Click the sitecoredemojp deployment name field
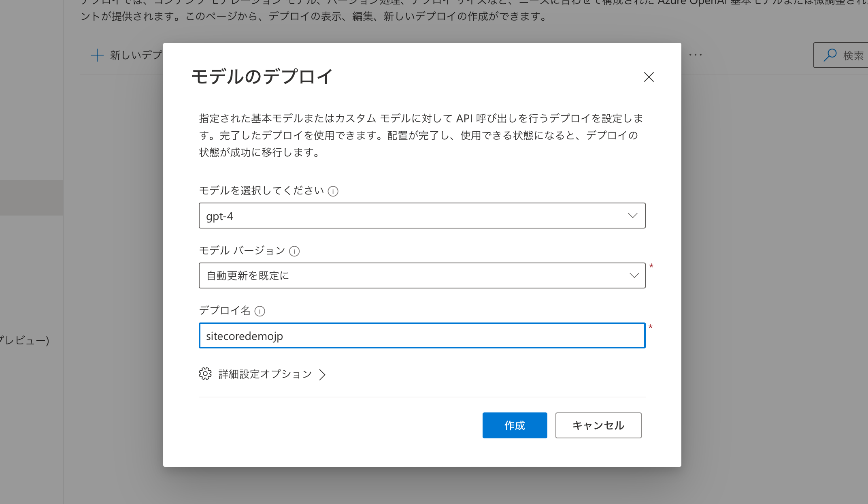Viewport: 868px width, 504px height. click(x=422, y=335)
